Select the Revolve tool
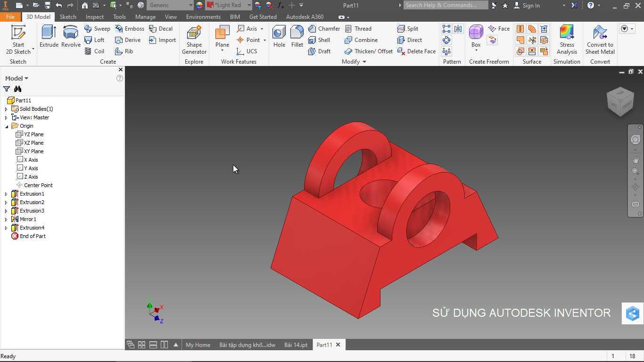This screenshot has height=362, width=644. click(x=71, y=37)
